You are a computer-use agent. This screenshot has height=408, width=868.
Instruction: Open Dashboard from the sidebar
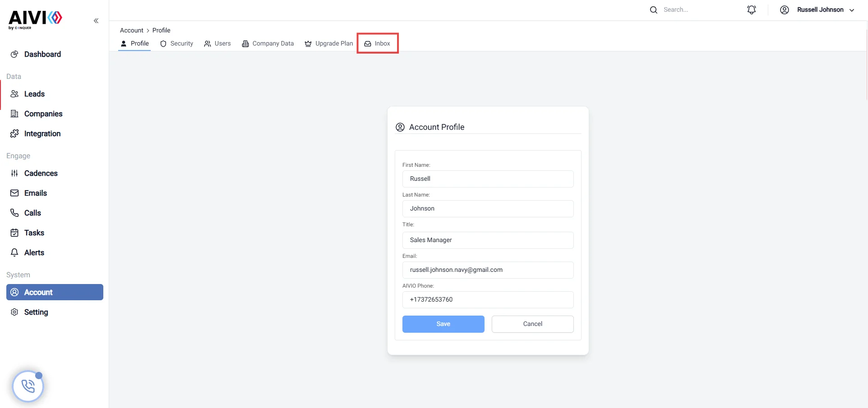pyautogui.click(x=42, y=54)
